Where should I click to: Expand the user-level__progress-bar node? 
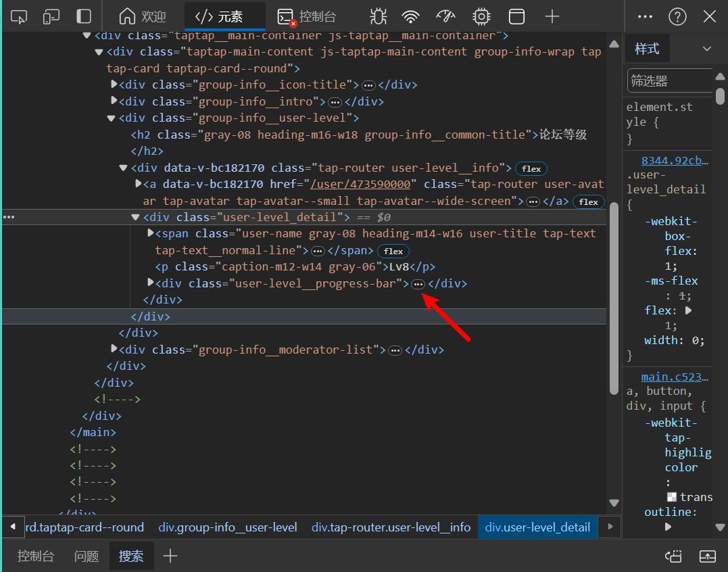[150, 283]
